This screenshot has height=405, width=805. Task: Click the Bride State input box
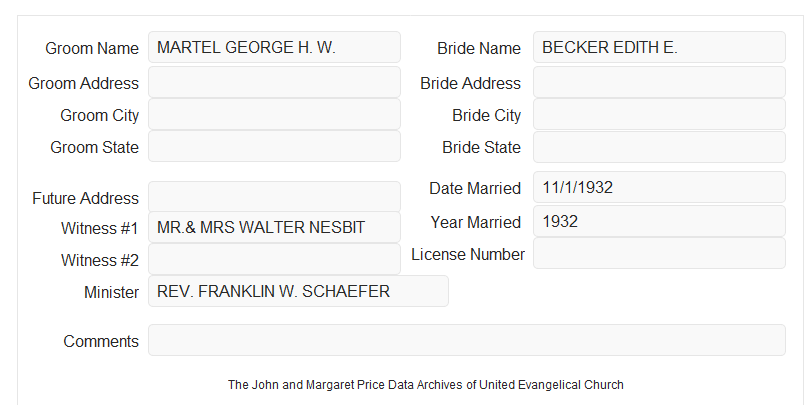point(659,147)
